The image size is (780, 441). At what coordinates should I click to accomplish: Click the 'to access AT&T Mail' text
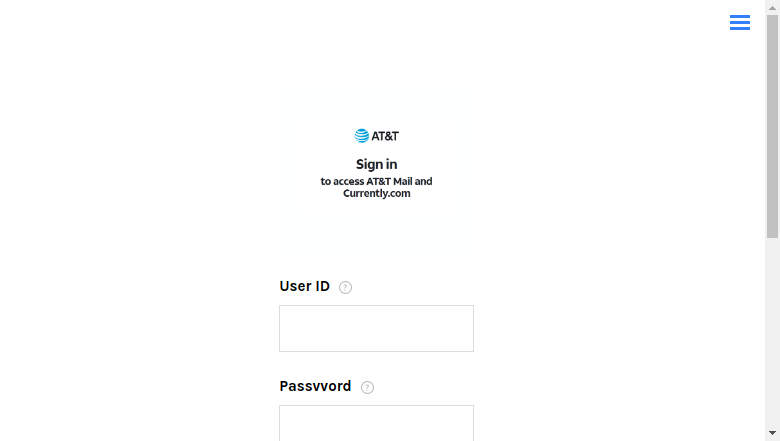click(x=367, y=181)
